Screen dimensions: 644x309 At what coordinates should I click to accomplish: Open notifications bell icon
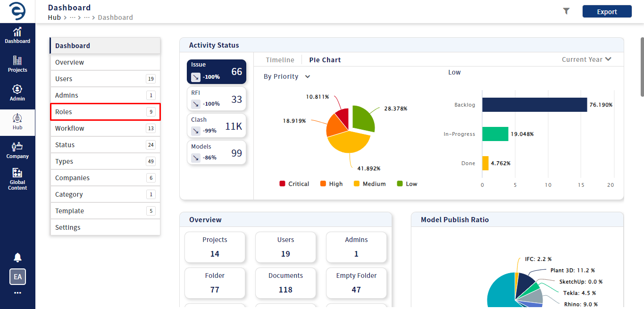pyautogui.click(x=17, y=257)
